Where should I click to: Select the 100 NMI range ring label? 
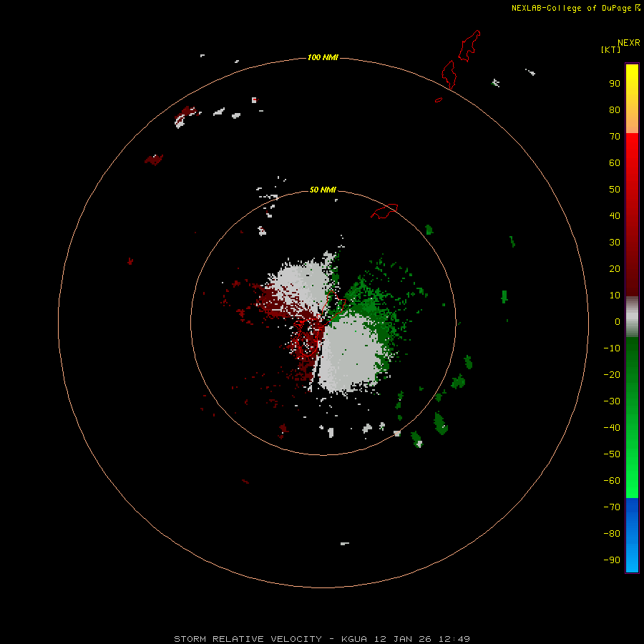(323, 57)
